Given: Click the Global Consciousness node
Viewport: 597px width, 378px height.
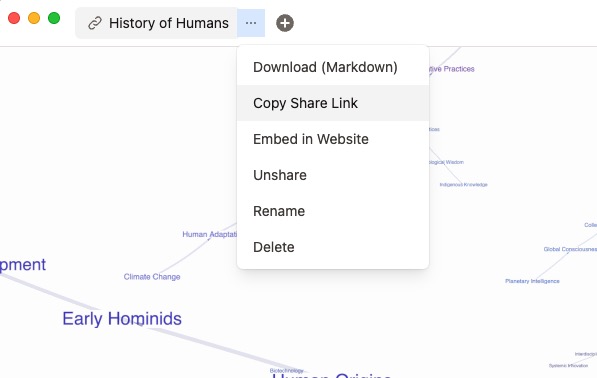Looking at the screenshot, I should (x=570, y=249).
